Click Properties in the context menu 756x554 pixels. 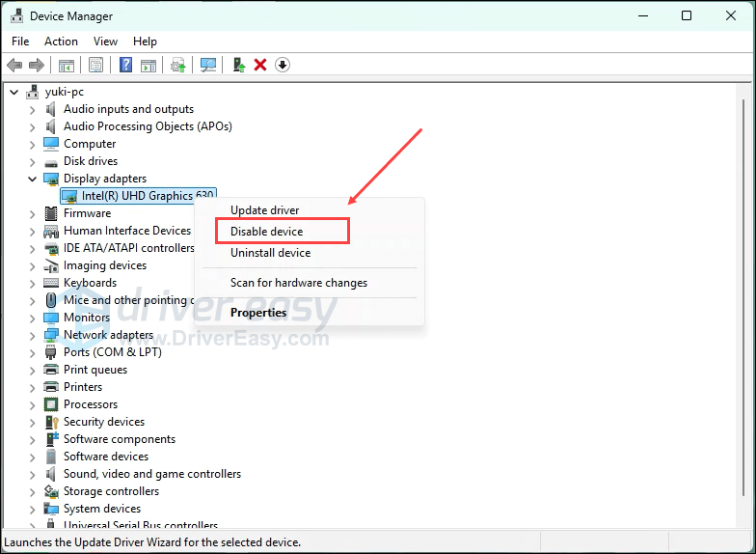pos(257,313)
